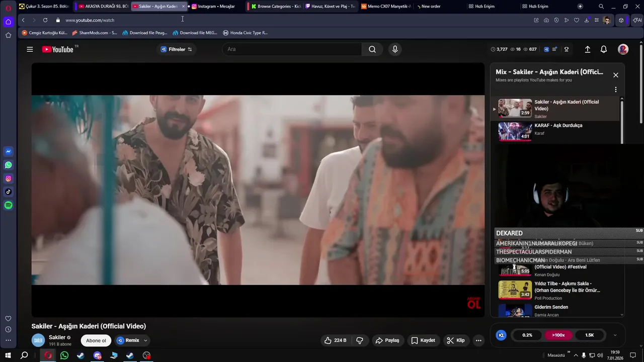Screen dimensions: 644x362
Task: Open more actions ellipsis under the video
Action: tap(478, 340)
